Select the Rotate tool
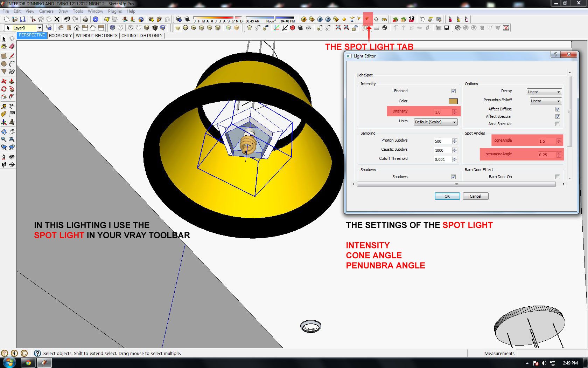This screenshot has height=368, width=588. (4, 89)
